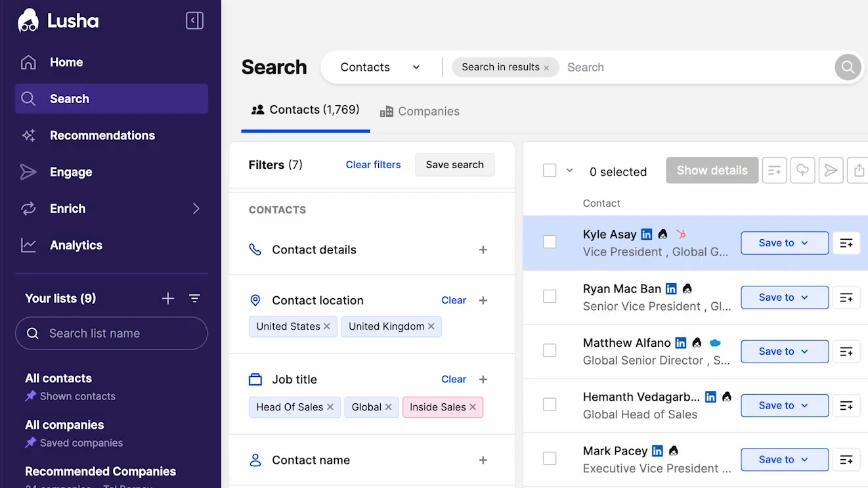This screenshot has width=868, height=488.
Task: Remove United States location chip
Action: point(327,326)
